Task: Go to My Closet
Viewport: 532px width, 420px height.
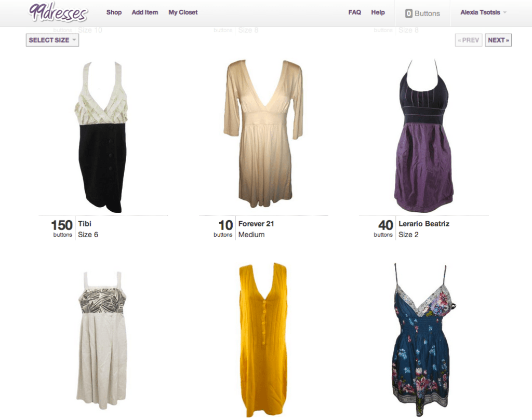Action: [183, 12]
